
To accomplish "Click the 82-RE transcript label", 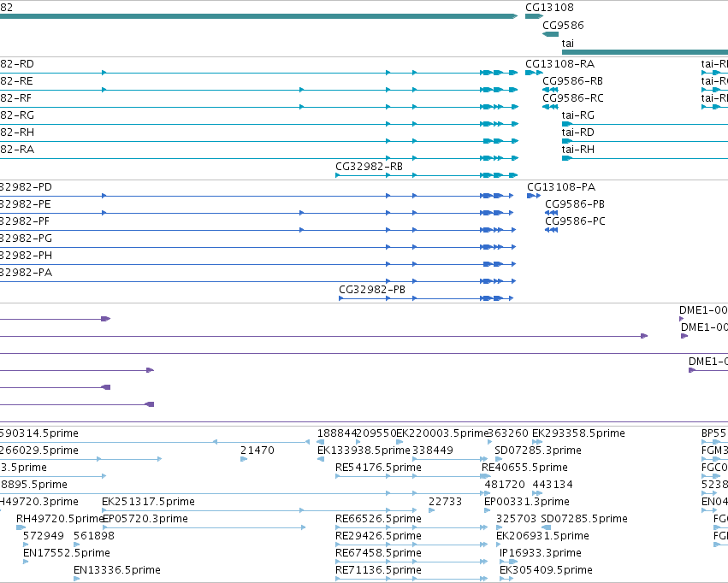I will 16,81.
